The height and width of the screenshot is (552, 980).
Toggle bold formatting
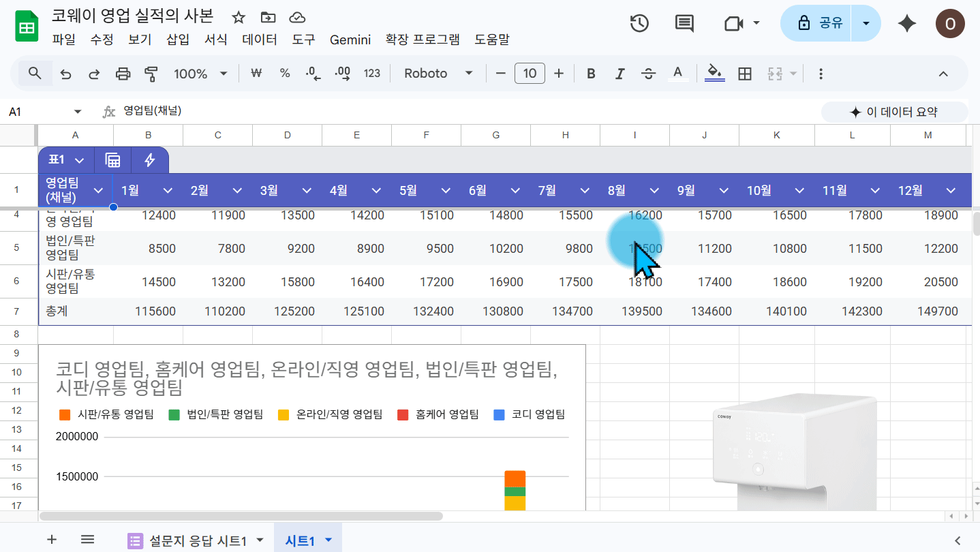click(591, 74)
